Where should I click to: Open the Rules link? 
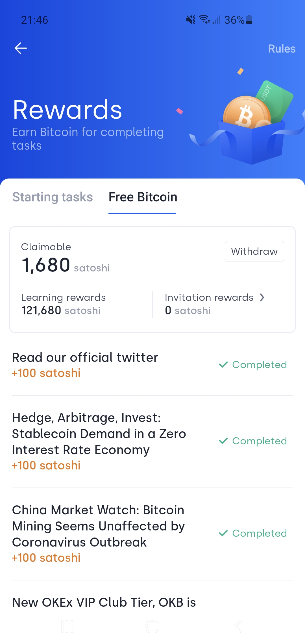point(282,49)
